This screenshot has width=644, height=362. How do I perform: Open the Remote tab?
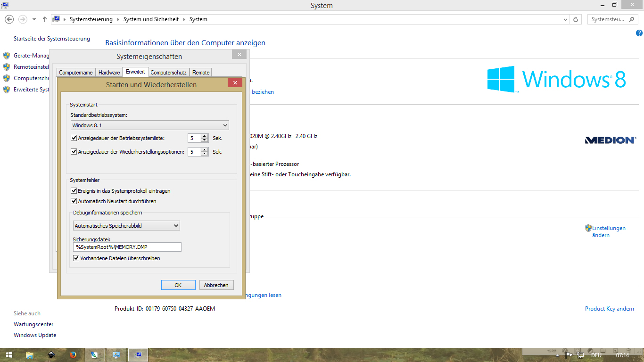(201, 73)
